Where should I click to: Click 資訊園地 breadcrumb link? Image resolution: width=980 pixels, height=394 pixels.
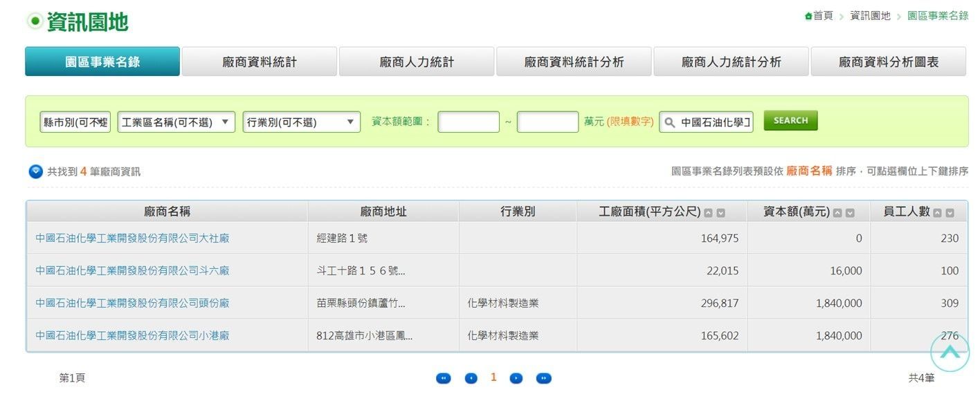click(x=870, y=16)
